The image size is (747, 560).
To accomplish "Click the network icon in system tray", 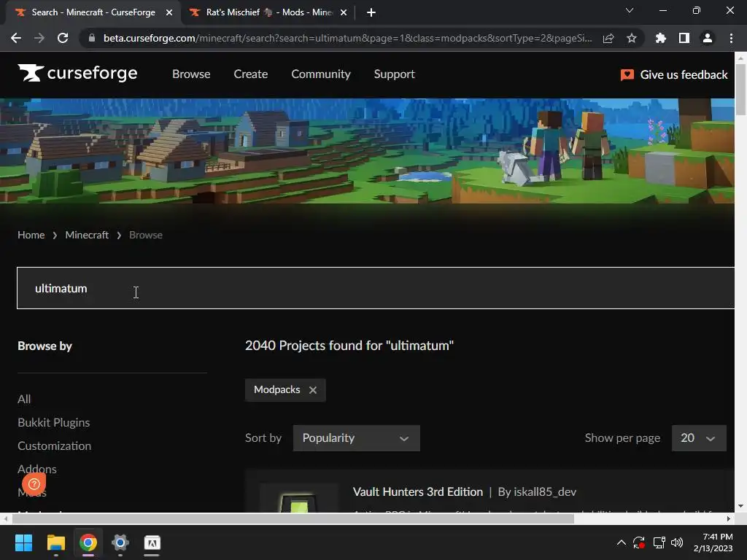I will click(x=659, y=542).
